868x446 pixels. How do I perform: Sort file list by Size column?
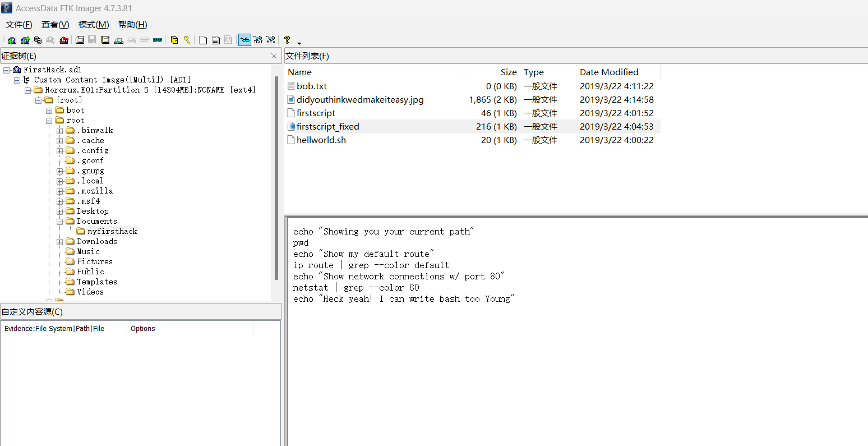click(x=492, y=72)
